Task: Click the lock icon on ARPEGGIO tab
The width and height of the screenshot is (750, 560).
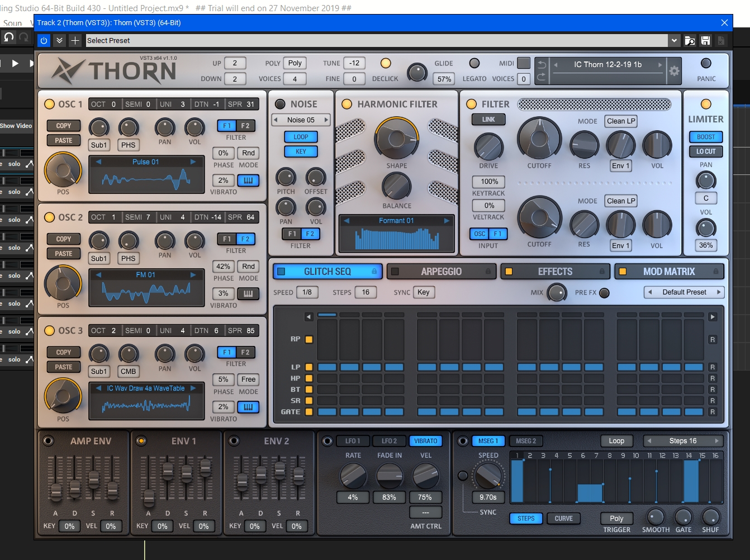Action: 488,272
